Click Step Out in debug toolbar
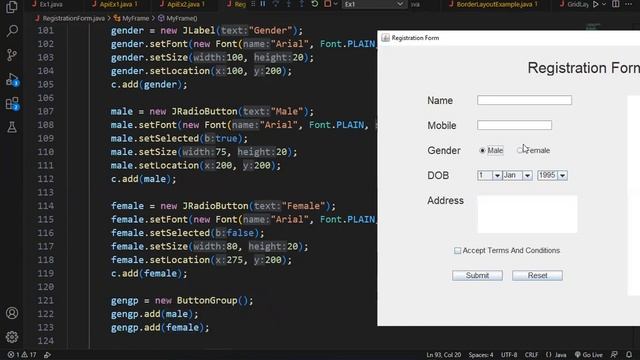 click(x=301, y=4)
